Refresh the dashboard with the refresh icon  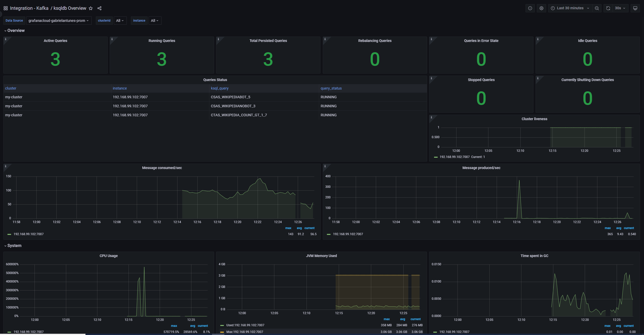608,8
